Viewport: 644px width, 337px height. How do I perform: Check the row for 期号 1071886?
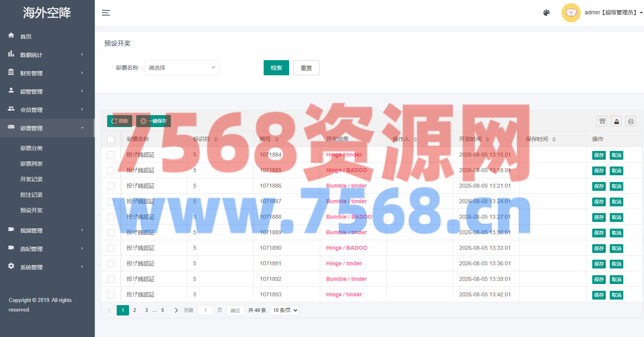point(111,186)
